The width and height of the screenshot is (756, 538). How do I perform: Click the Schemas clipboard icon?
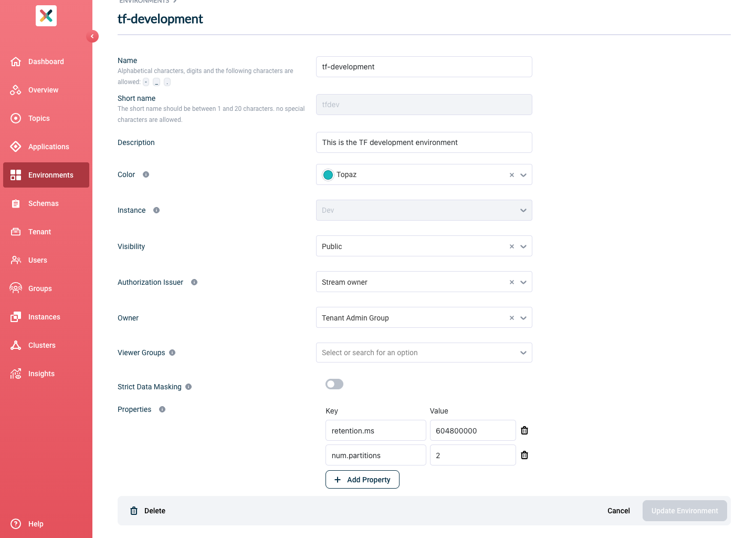coord(16,203)
